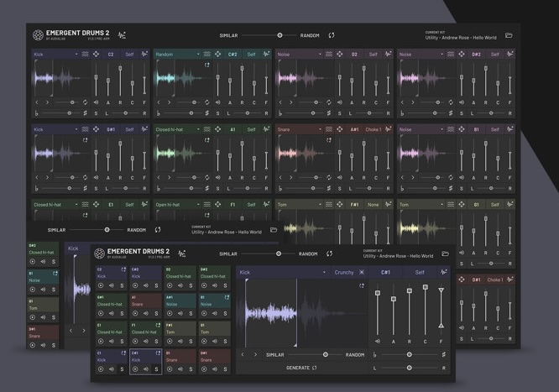Image resolution: width=559 pixels, height=392 pixels.
Task: Click the waveform icon next to back window's Emergent Drums 2 title
Action: [x=122, y=35]
